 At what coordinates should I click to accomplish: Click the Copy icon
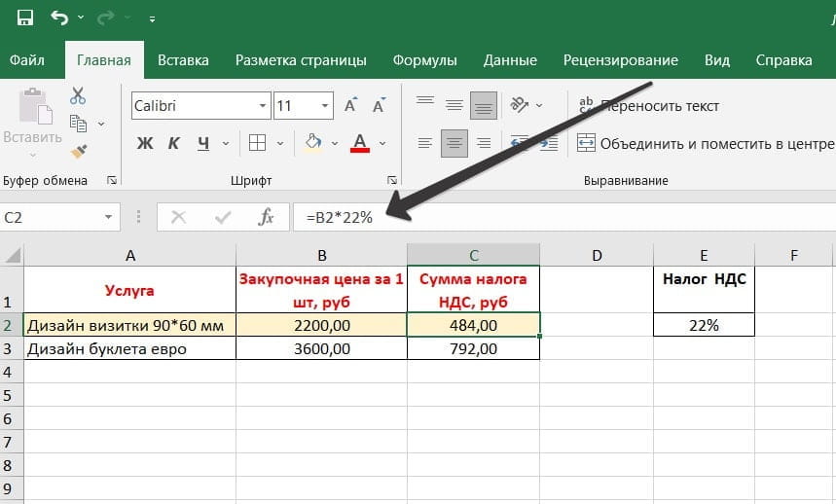[x=79, y=124]
